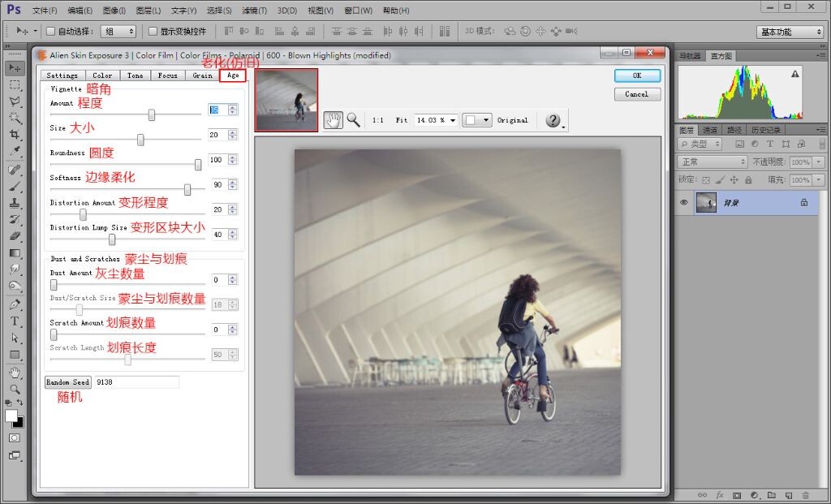Switch to the Focus tab

(167, 75)
